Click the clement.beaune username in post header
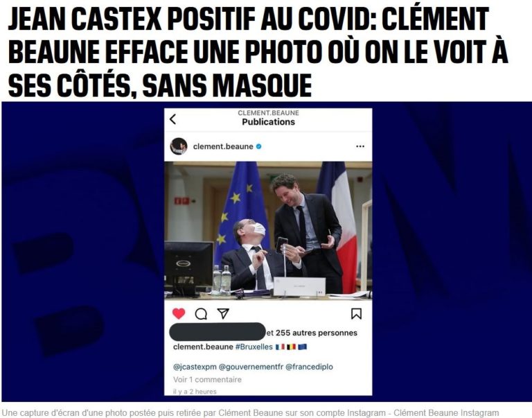Image resolution: width=532 pixels, height=418 pixels. [223, 146]
